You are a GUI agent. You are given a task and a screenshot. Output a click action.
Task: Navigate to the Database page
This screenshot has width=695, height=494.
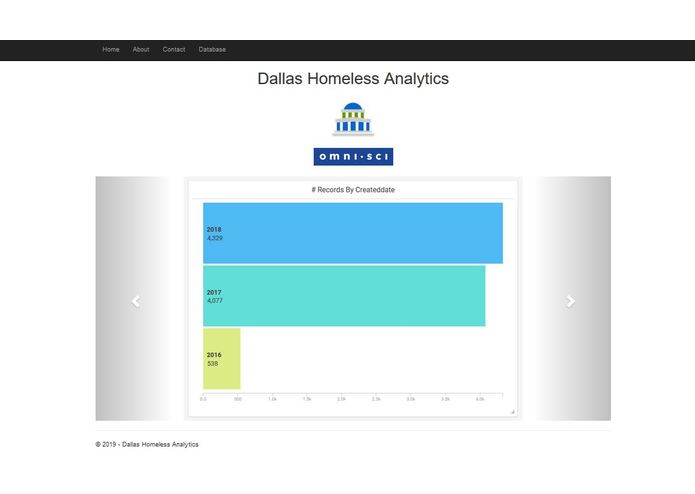point(212,50)
